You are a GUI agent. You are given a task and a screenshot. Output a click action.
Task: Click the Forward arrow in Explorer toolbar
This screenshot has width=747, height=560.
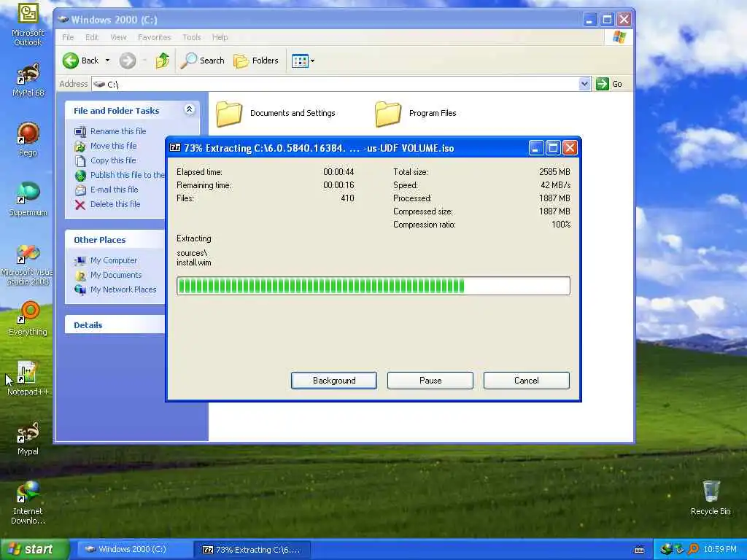point(127,61)
